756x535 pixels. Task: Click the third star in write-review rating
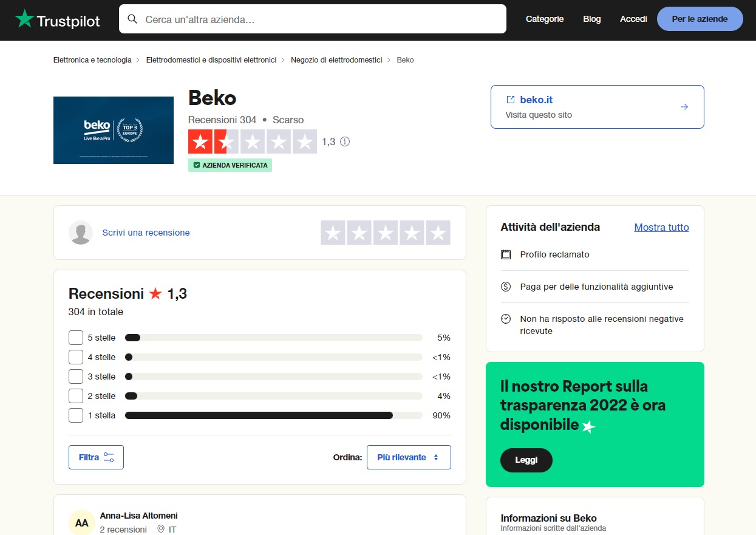coord(386,233)
